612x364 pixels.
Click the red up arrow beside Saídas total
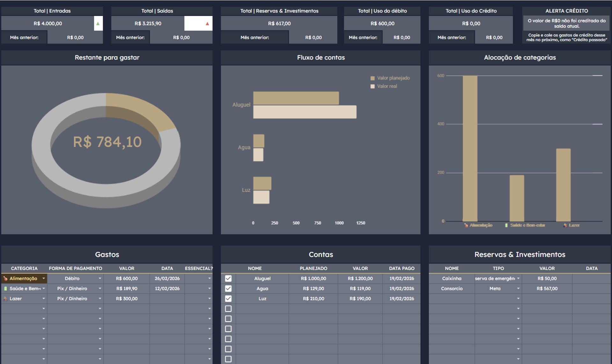[207, 24]
